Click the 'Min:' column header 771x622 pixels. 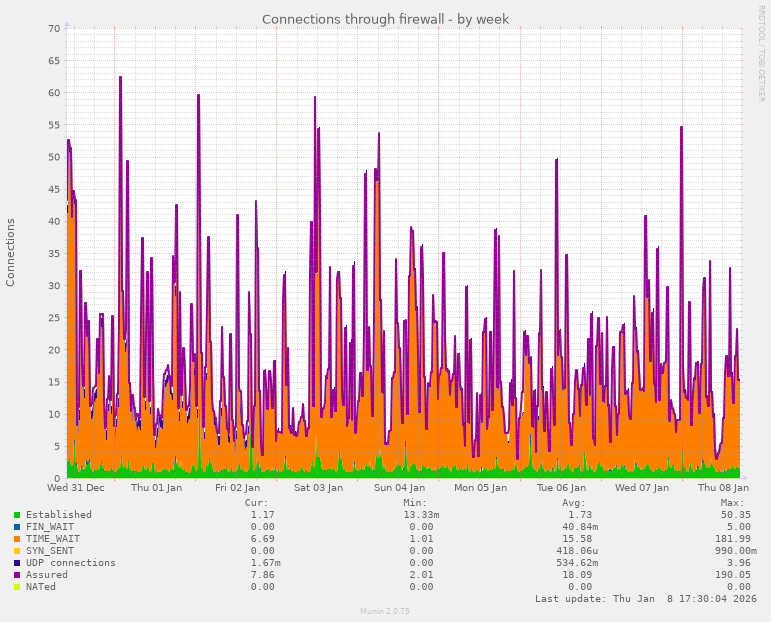point(415,503)
